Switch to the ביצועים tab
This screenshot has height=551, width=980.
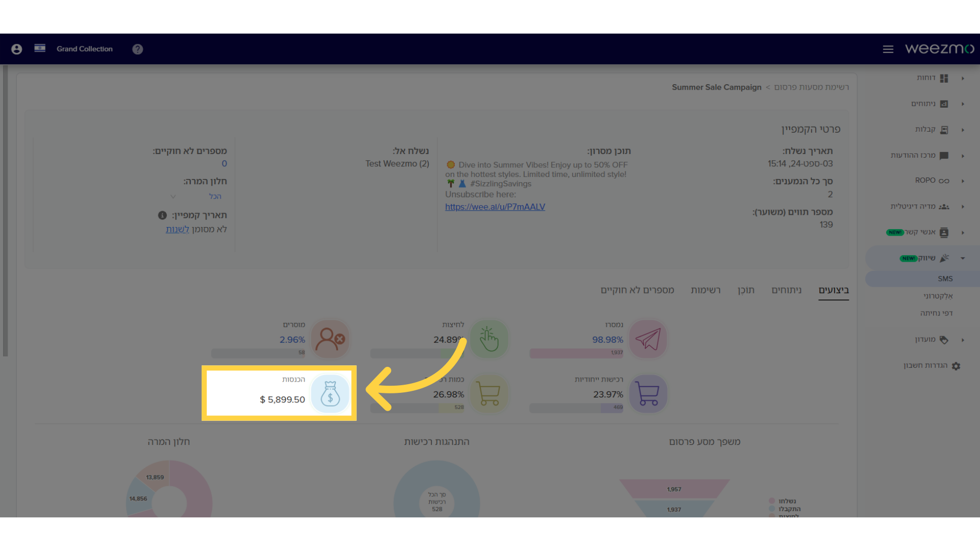coord(834,290)
